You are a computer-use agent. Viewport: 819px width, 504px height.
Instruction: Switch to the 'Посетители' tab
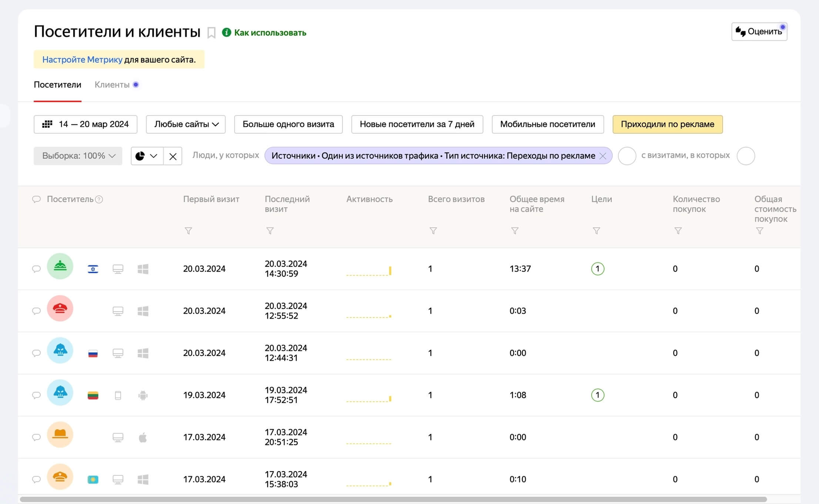click(57, 85)
